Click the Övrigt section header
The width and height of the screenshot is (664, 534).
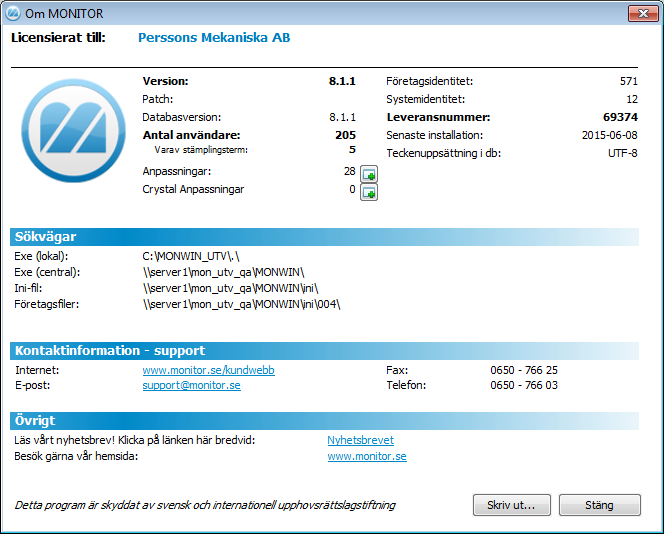pyautogui.click(x=324, y=421)
